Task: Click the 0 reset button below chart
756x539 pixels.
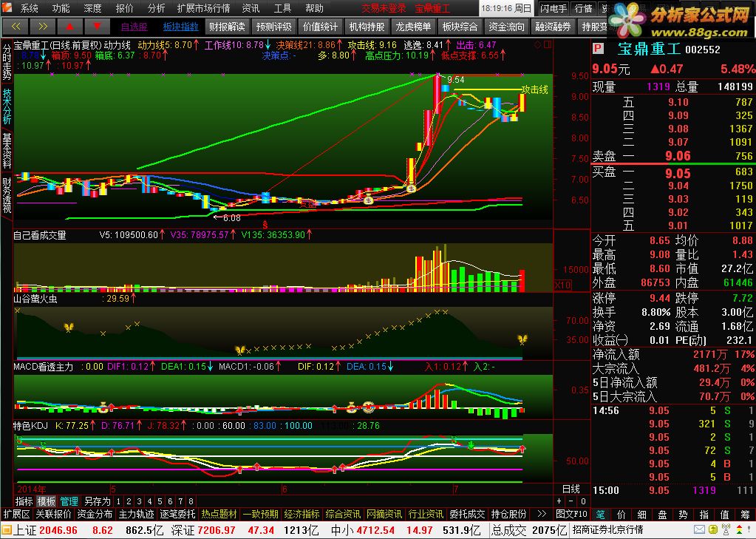Action: point(583,501)
